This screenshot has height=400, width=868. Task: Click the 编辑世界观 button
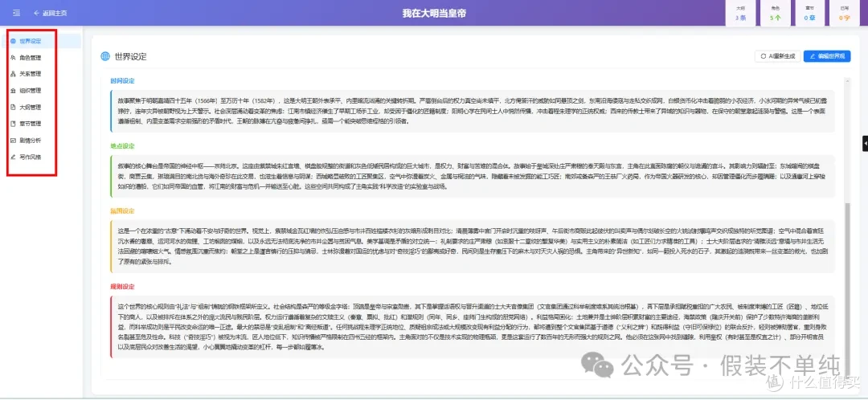(x=827, y=56)
